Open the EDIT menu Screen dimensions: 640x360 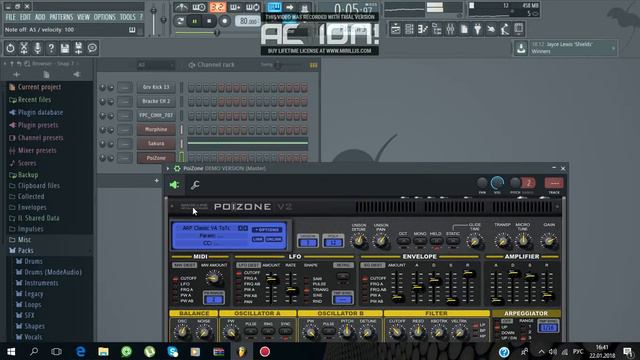coord(25,17)
